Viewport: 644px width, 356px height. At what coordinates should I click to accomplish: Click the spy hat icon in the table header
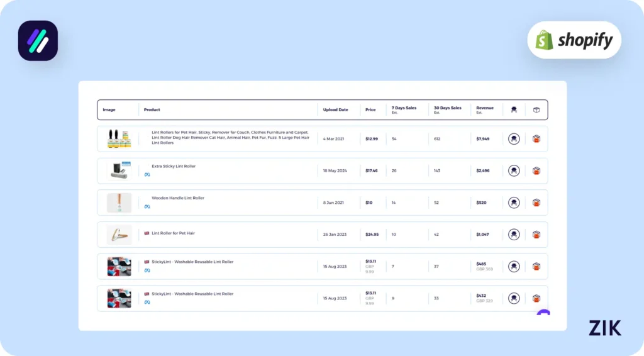tap(514, 110)
